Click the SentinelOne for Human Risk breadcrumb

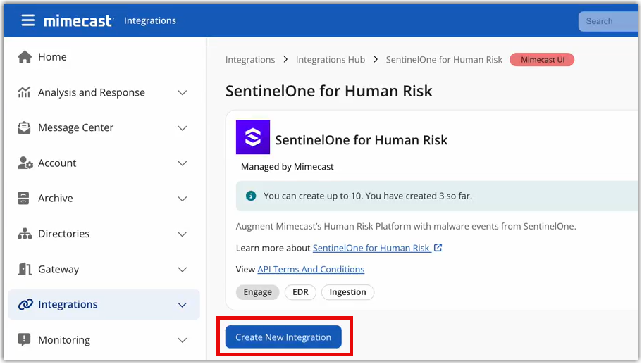point(444,60)
